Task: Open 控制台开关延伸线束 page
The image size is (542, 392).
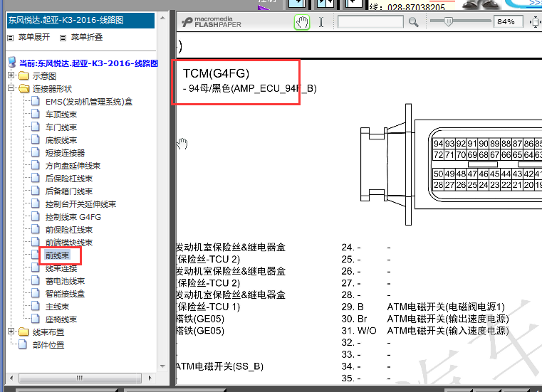Action: click(80, 204)
